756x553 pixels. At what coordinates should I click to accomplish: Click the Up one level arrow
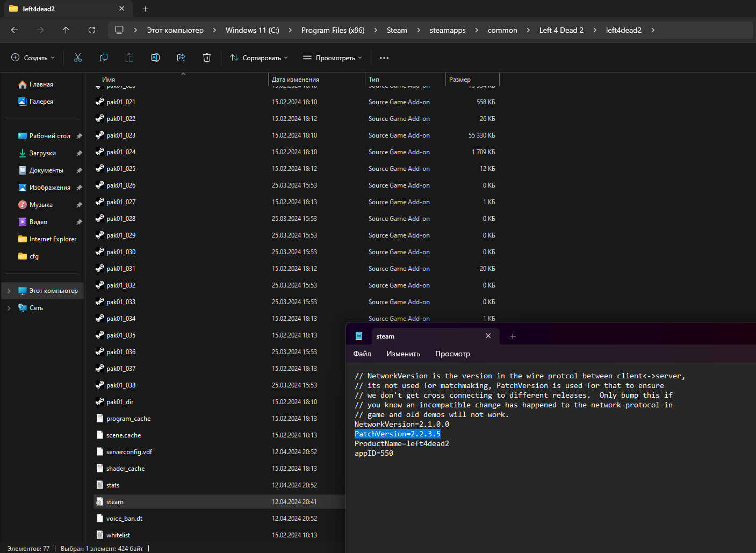tap(66, 30)
